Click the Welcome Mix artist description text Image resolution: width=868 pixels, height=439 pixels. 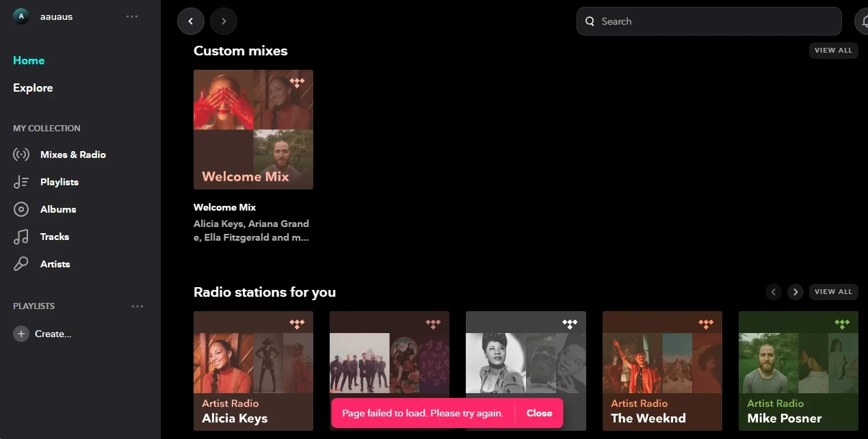click(252, 230)
